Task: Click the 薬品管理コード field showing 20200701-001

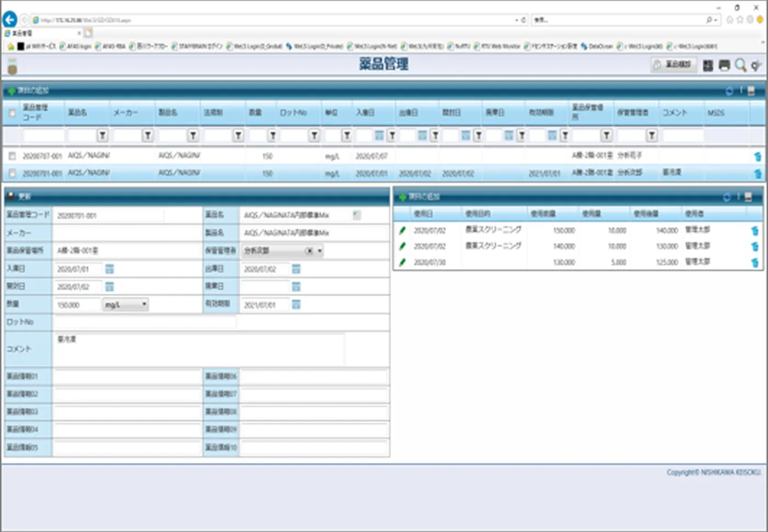Action: point(109,216)
